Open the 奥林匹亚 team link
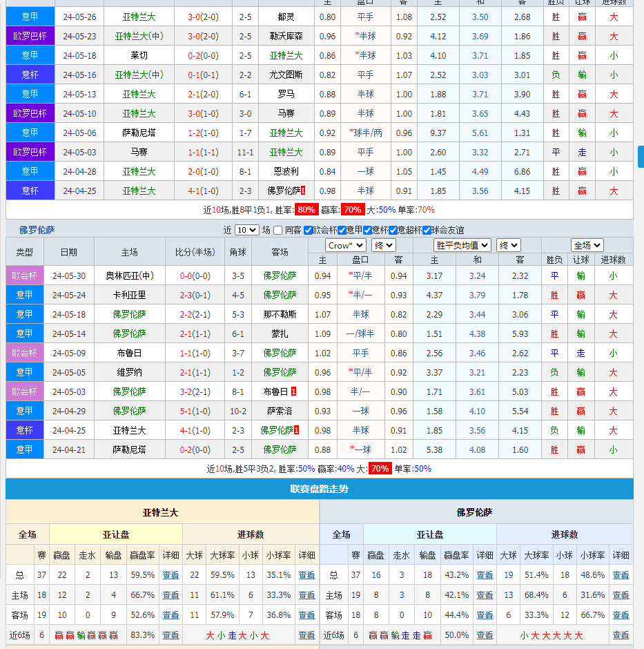The width and height of the screenshot is (644, 649). [129, 275]
